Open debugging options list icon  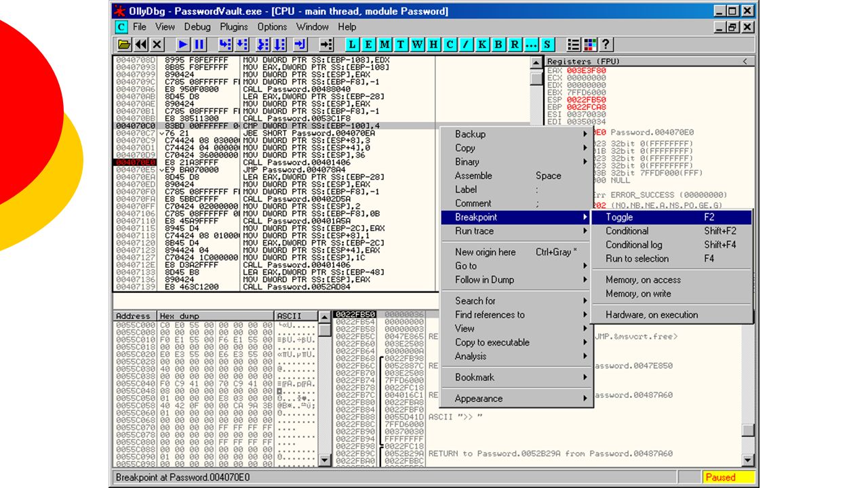[574, 44]
